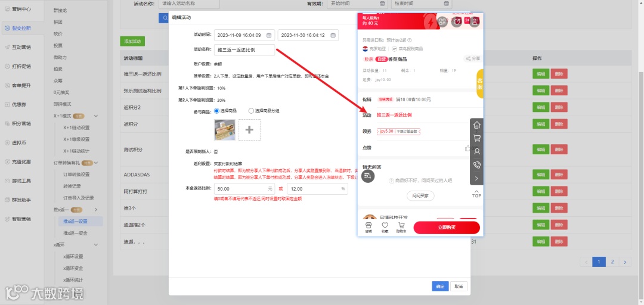Click the 确定 button in the dialog
This screenshot has width=644, height=305.
(x=440, y=286)
